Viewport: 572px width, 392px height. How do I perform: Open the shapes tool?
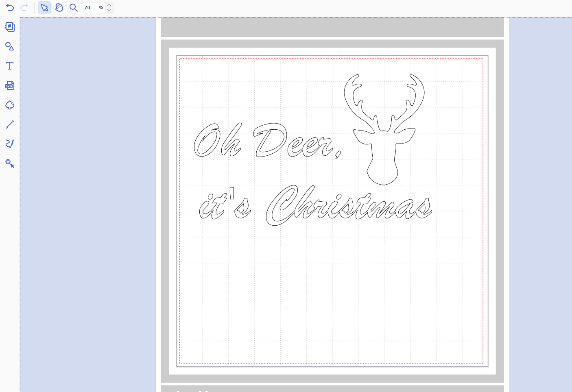(x=10, y=46)
